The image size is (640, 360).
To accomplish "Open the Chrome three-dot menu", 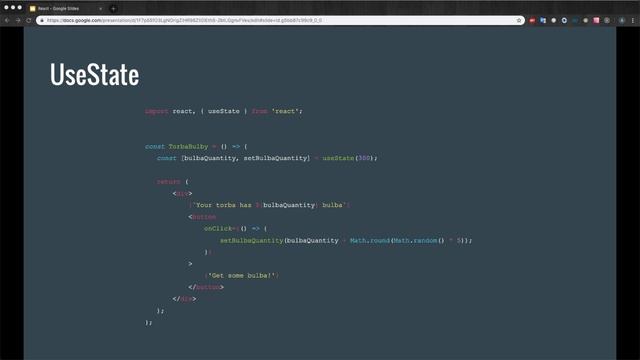I will [x=633, y=20].
